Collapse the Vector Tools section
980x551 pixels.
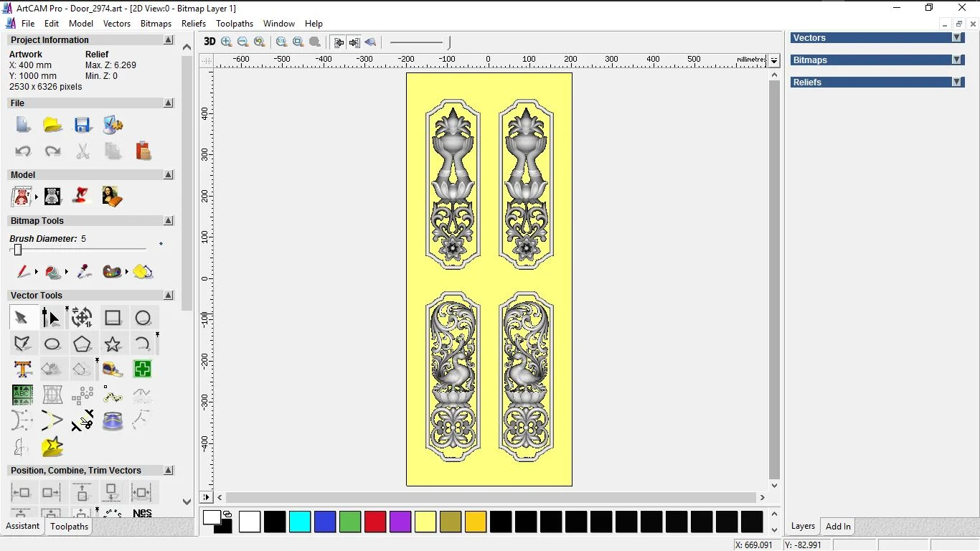pos(169,296)
